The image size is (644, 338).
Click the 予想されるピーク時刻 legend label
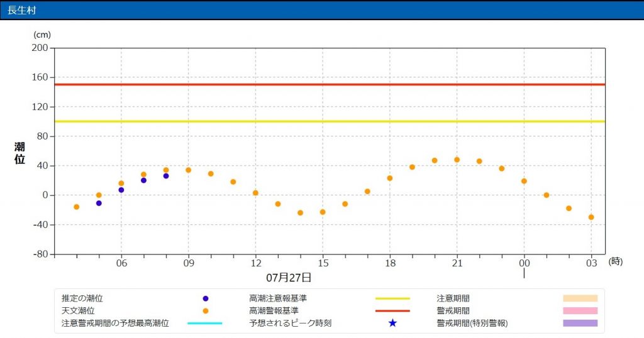pyautogui.click(x=290, y=323)
